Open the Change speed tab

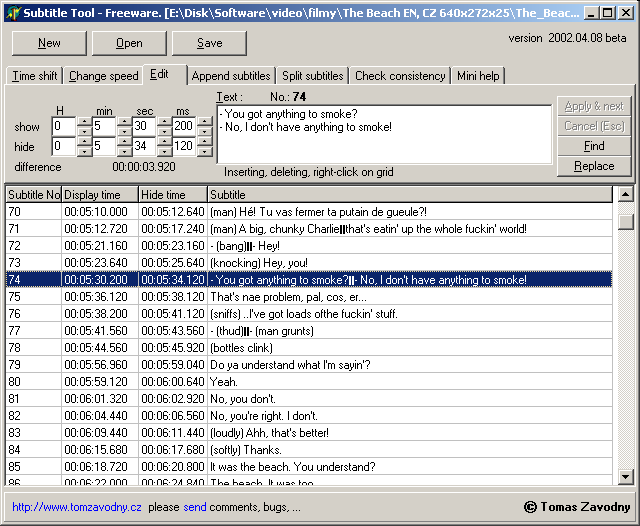(103, 76)
